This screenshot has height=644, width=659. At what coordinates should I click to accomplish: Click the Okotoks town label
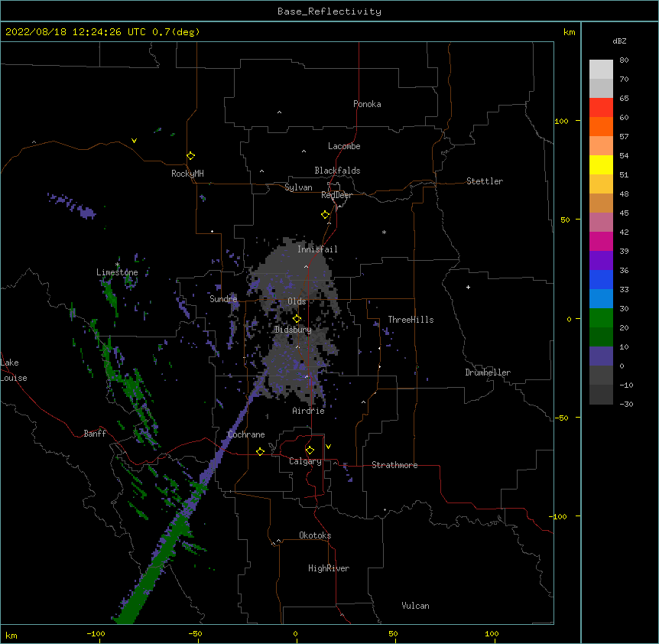(x=315, y=535)
